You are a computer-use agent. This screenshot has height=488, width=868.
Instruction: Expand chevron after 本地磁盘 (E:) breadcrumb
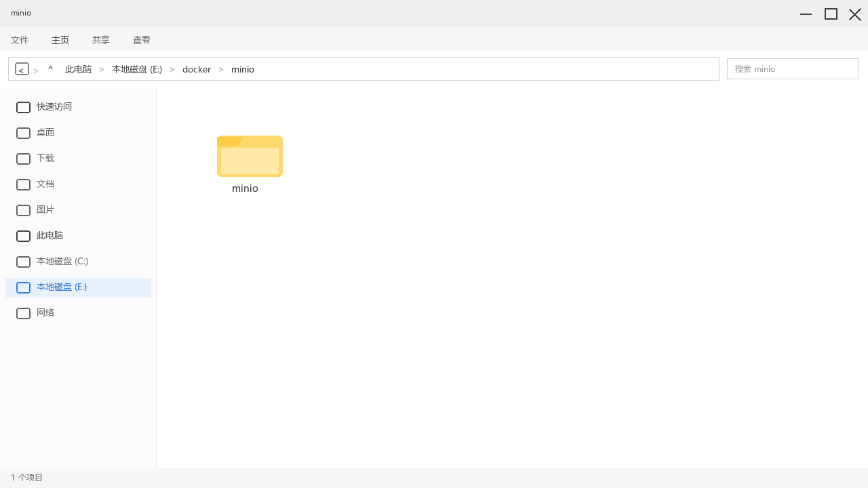tap(172, 69)
